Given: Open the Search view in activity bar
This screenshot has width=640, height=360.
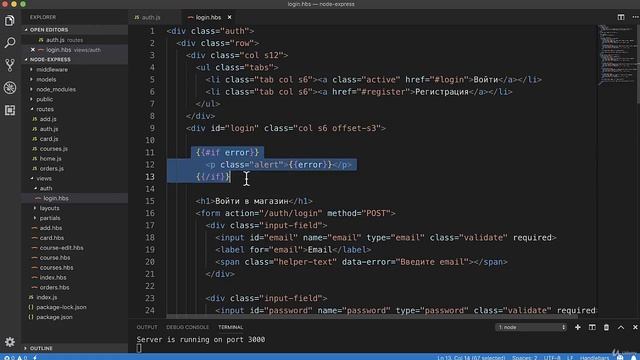Looking at the screenshot, I should coord(10,42).
